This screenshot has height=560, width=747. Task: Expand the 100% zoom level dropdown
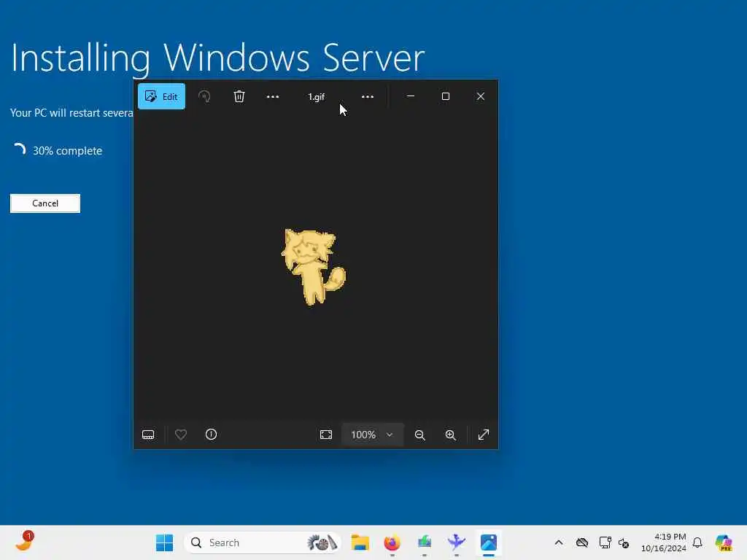(373, 435)
